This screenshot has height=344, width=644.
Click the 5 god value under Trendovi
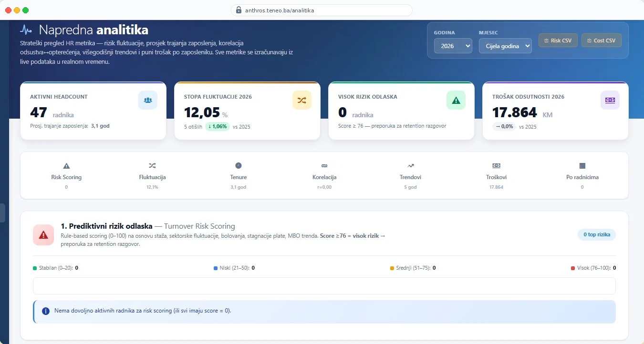tap(410, 187)
